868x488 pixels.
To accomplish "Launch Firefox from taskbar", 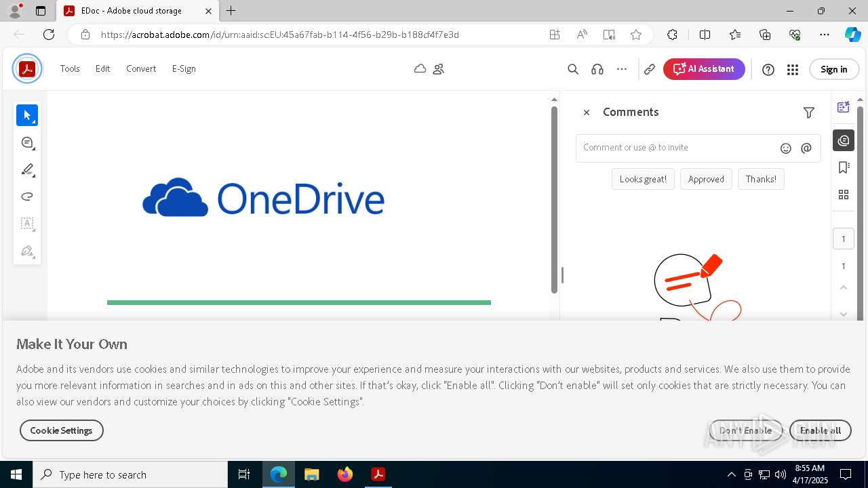I will point(345,474).
